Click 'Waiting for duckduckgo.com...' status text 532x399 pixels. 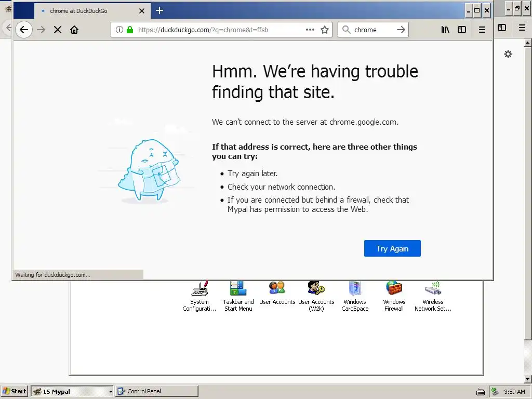pyautogui.click(x=52, y=275)
